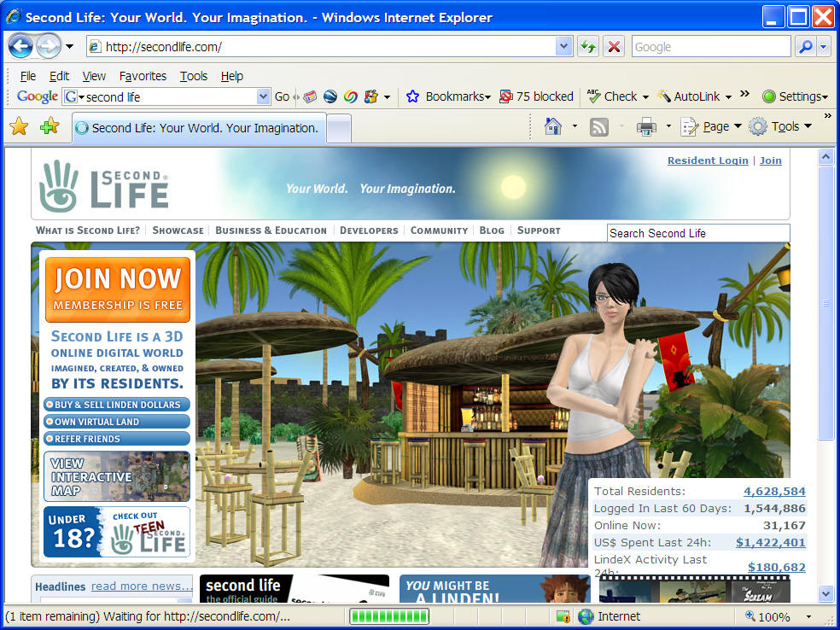Click the 75 blocked popup blocker icon
840x630 pixels.
(x=505, y=96)
